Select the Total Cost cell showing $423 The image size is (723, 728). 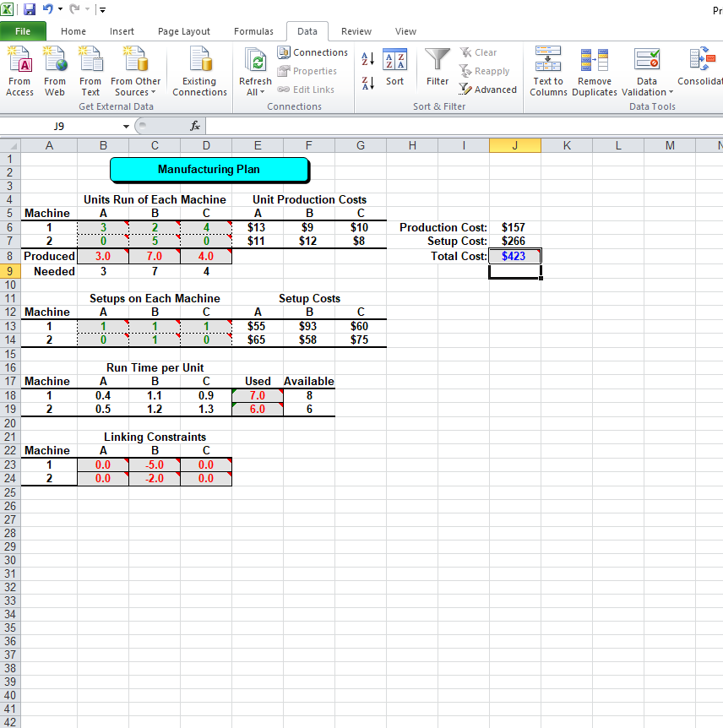coord(515,256)
